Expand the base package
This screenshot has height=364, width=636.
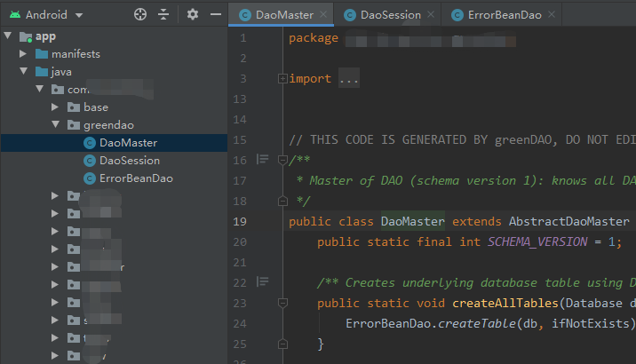point(55,107)
